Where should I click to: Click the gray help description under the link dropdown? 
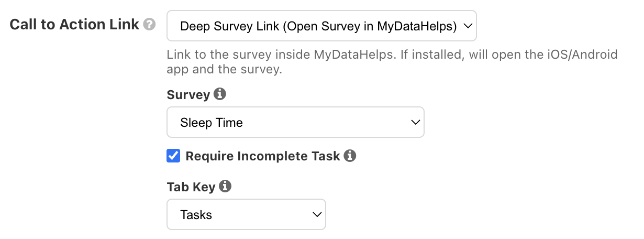(x=392, y=55)
